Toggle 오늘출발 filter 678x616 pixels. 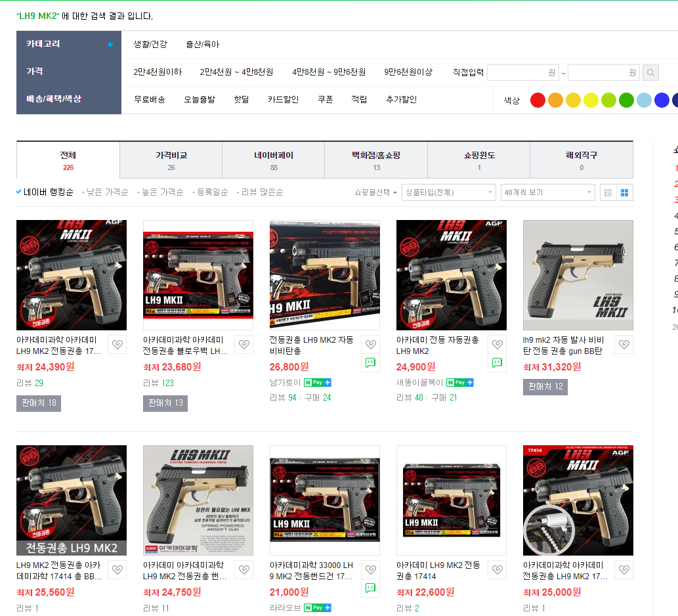(200, 100)
